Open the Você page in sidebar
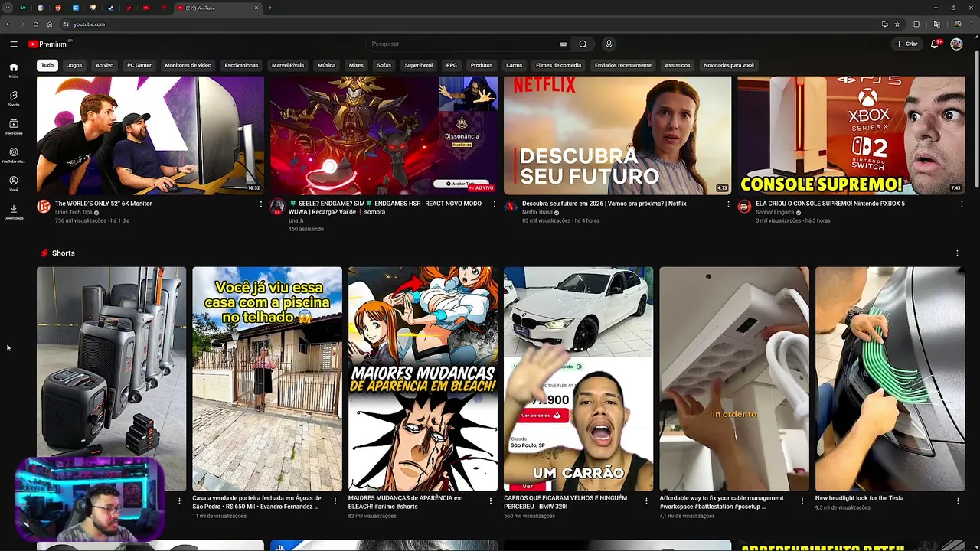This screenshot has height=551, width=980. point(13,184)
